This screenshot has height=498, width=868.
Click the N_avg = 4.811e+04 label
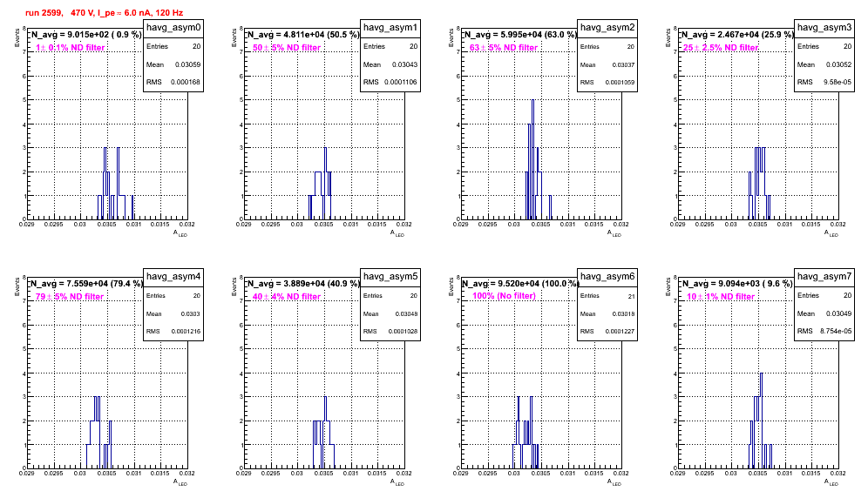click(x=302, y=35)
